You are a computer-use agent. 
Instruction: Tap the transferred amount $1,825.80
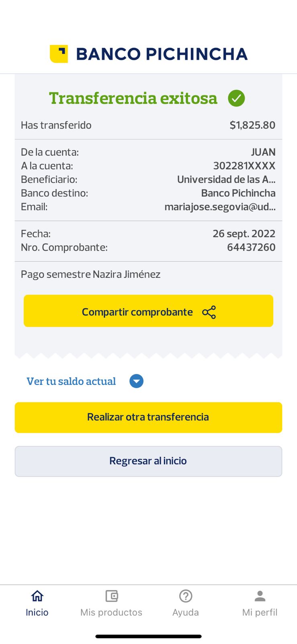(x=252, y=125)
